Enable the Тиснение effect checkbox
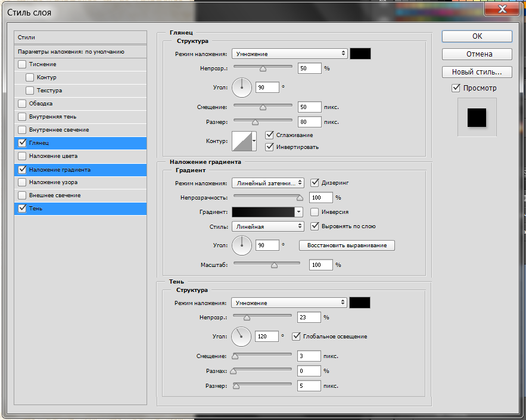Screen dimensions: 526x420 [x=23, y=64]
